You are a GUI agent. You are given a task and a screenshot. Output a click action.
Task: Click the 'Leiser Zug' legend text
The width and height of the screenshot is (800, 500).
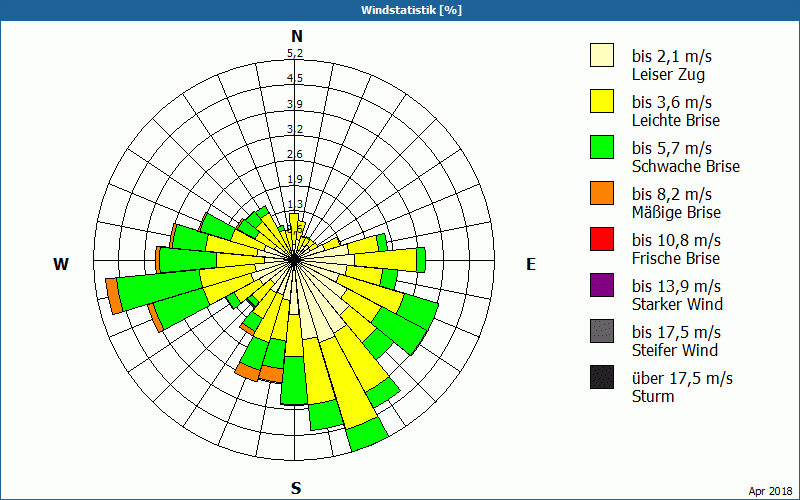click(668, 74)
